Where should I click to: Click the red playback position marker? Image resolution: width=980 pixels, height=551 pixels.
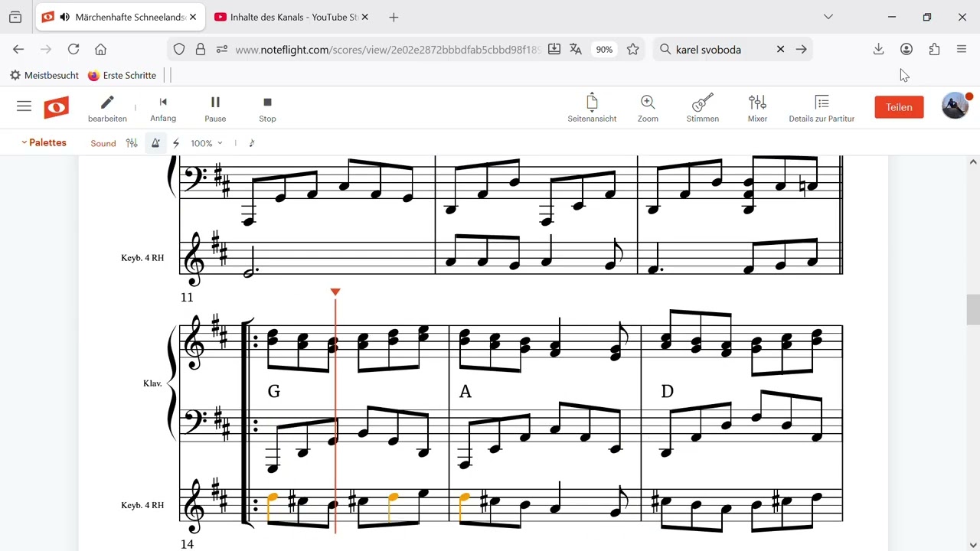coord(335,292)
